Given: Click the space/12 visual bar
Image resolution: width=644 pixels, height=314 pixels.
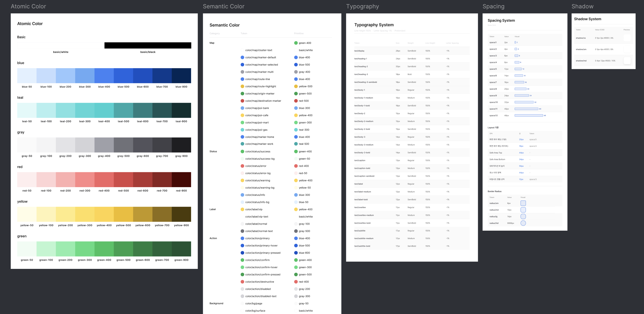Looking at the screenshot, I should [529, 115].
